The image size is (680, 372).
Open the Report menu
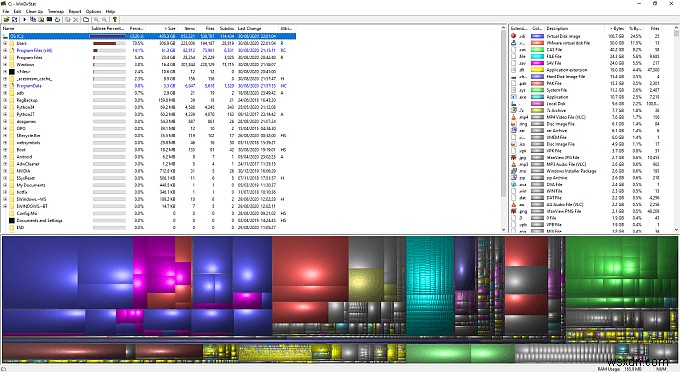[x=75, y=11]
